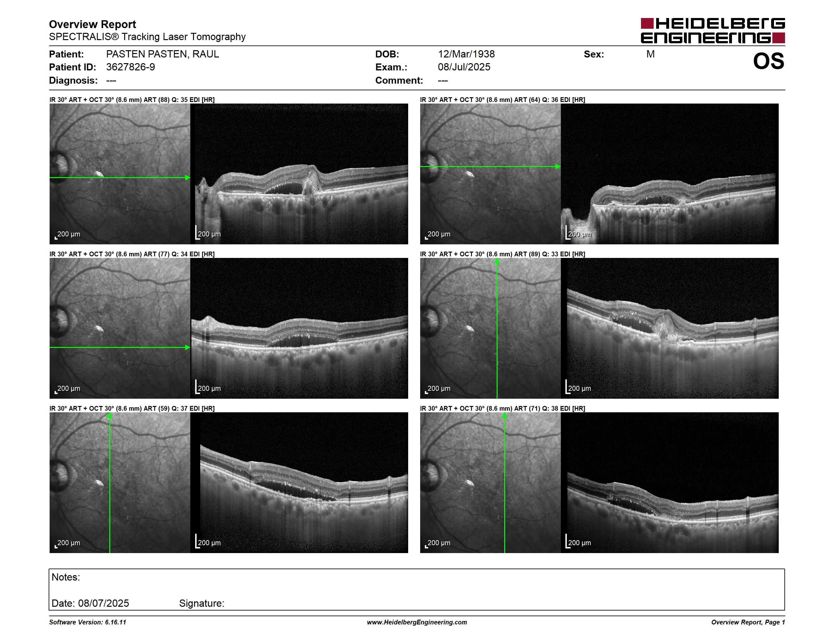Open the OCT B-scan for ART (89)
834x644 pixels.
[670, 329]
